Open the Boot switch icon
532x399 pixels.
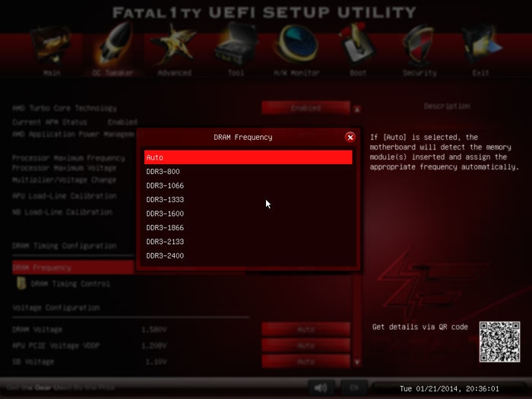[357, 43]
